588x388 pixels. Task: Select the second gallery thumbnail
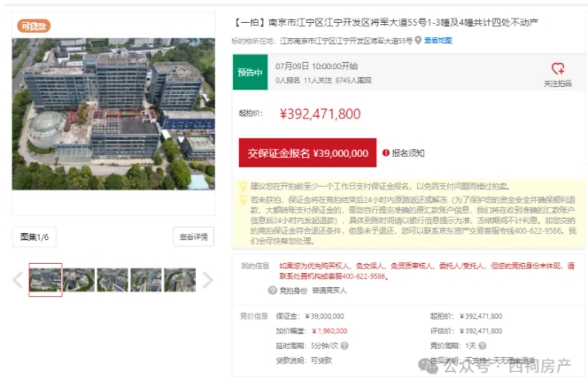point(79,280)
